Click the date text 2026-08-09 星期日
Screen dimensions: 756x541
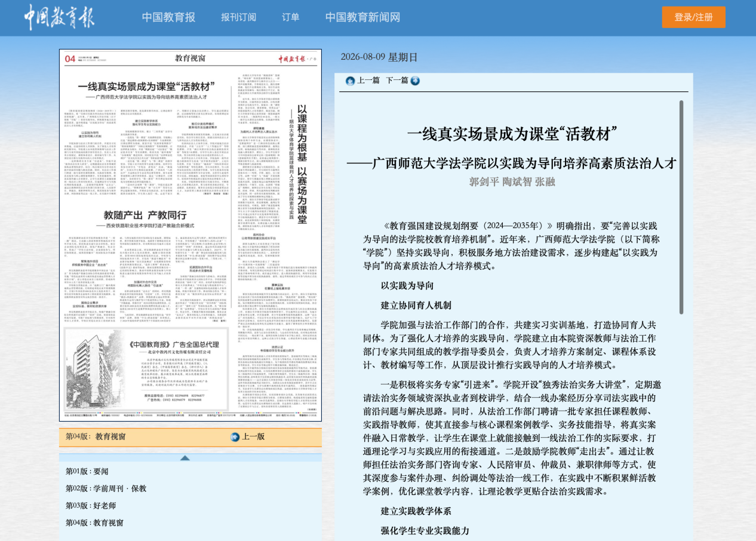click(x=379, y=57)
